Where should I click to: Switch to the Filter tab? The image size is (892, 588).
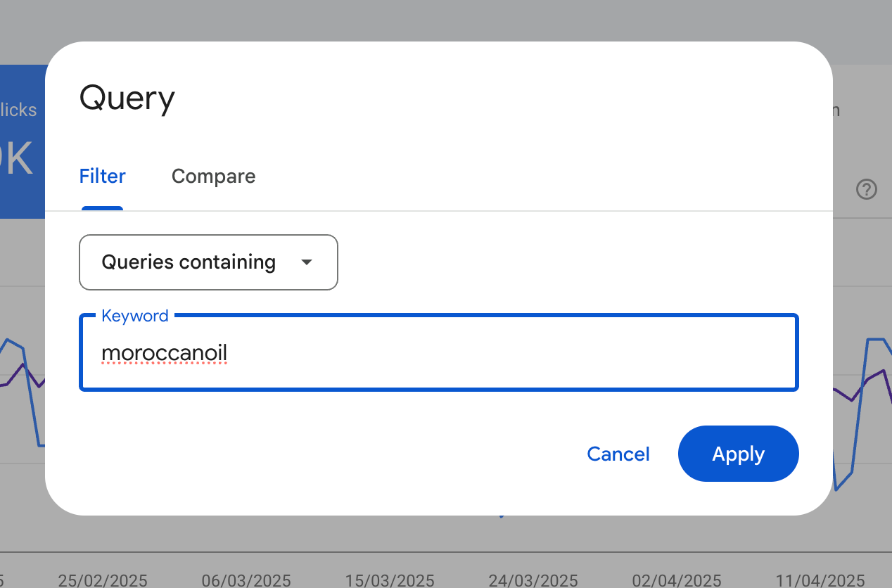click(x=102, y=176)
